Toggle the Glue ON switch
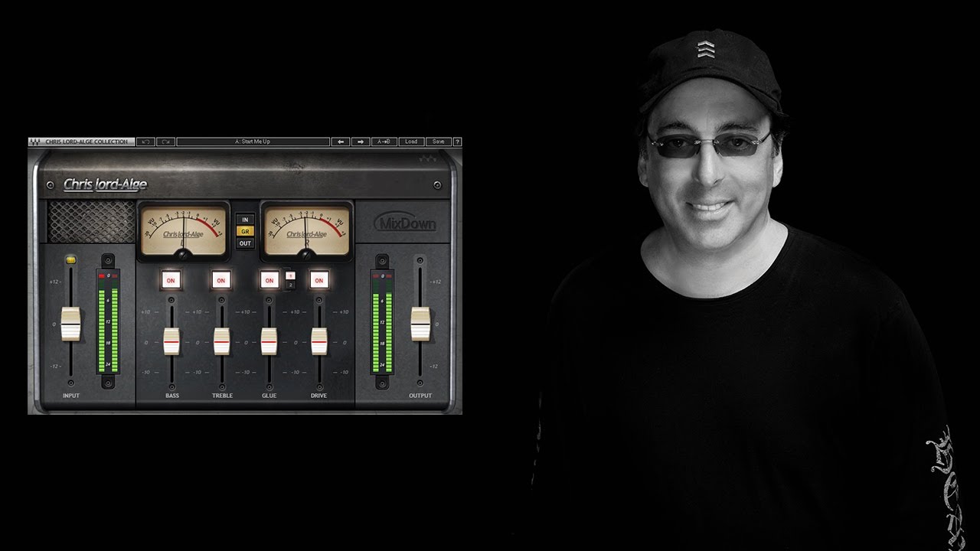This screenshot has height=551, width=980. pyautogui.click(x=269, y=281)
